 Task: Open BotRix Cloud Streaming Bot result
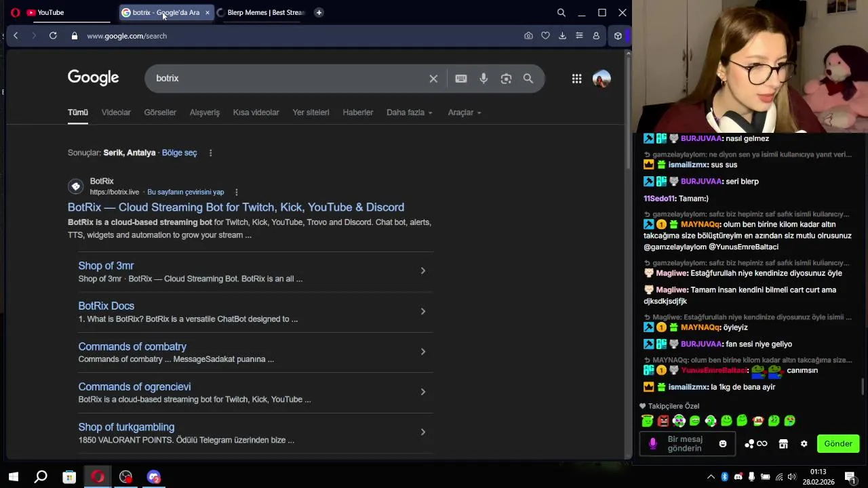pos(236,207)
